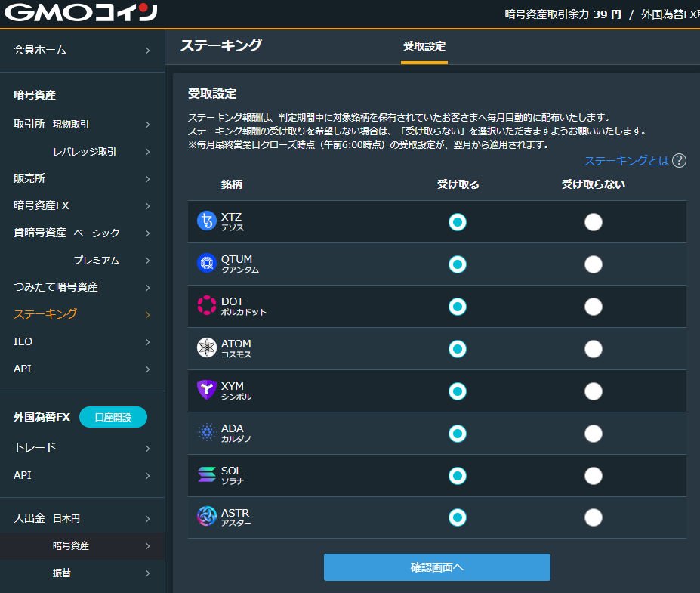
Task: Click 暗号資産取引余力 39 円 text
Action: tap(563, 14)
